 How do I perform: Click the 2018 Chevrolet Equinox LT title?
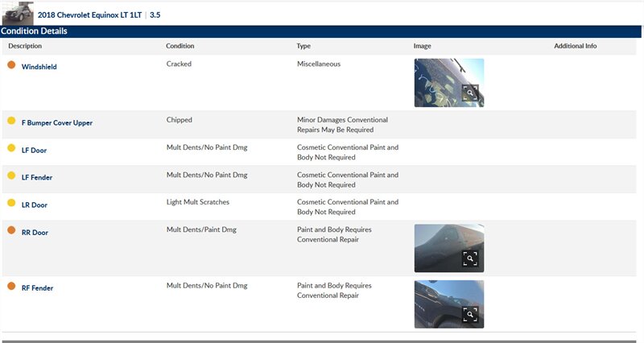point(91,15)
